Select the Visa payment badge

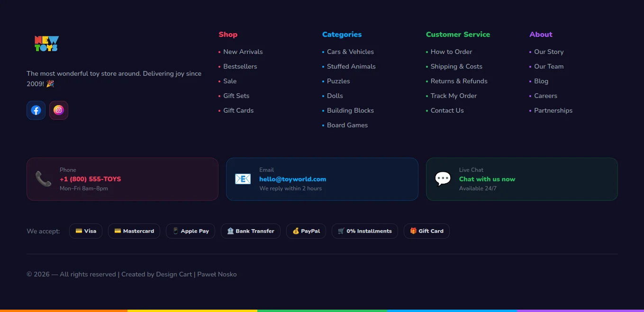tap(86, 231)
